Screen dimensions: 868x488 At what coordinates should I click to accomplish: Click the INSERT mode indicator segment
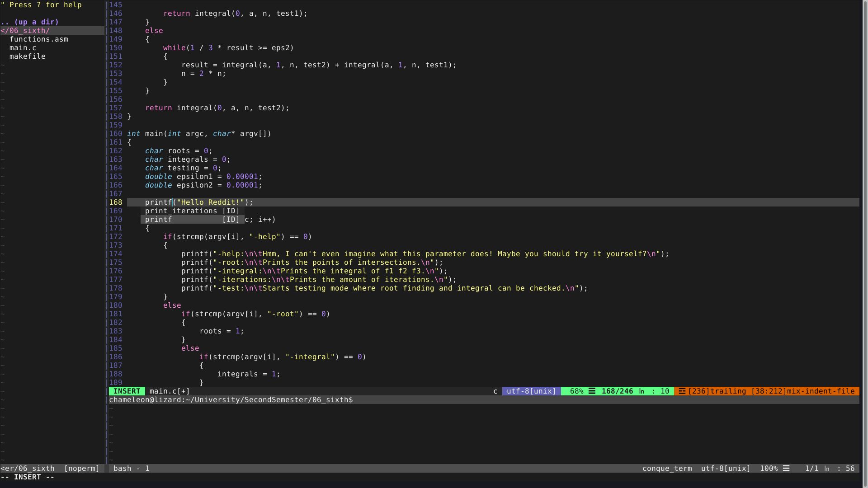tap(127, 391)
